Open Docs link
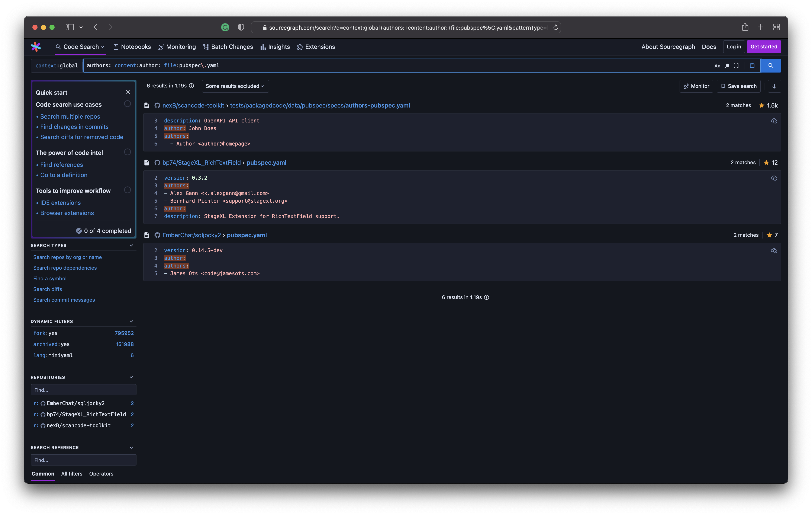 coord(709,47)
